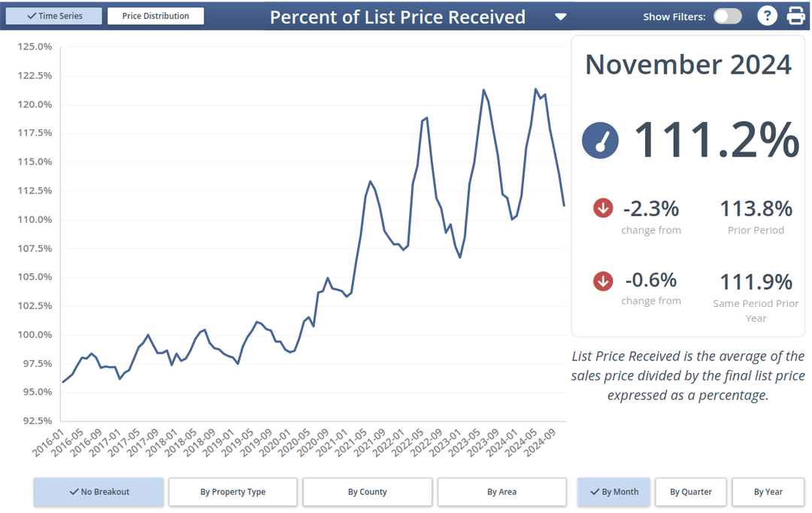The image size is (812, 513).
Task: Show data By Year
Action: (768, 492)
